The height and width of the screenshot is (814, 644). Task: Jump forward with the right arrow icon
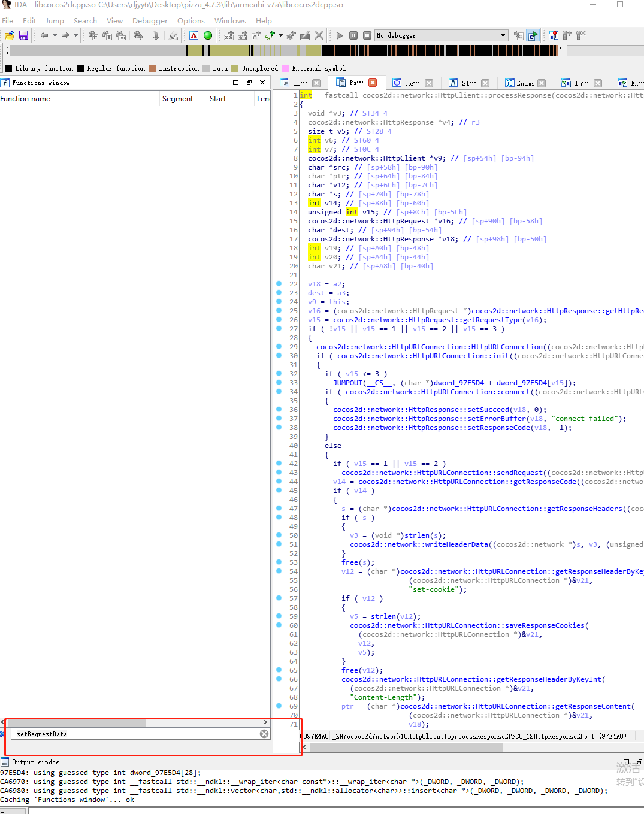click(65, 35)
